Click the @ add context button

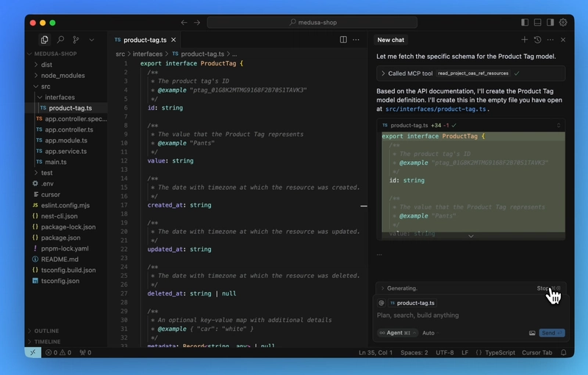point(381,303)
